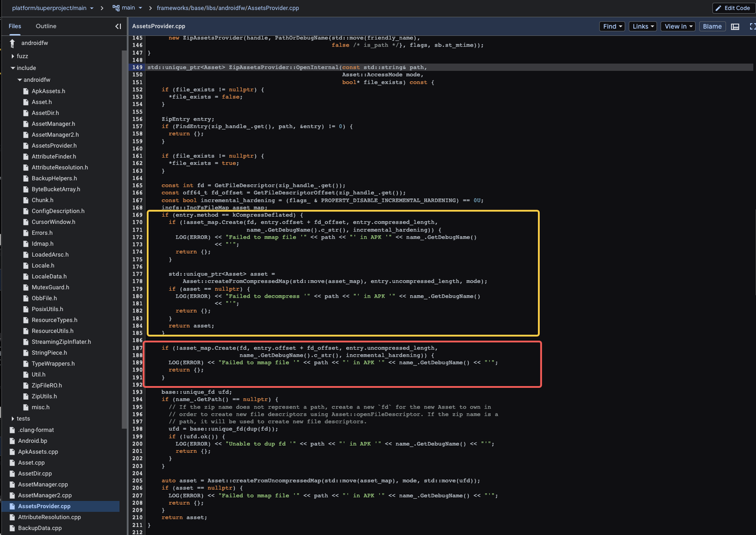Viewport: 756px width, 535px height.
Task: Open BackupData.cpp file
Action: (x=40, y=528)
